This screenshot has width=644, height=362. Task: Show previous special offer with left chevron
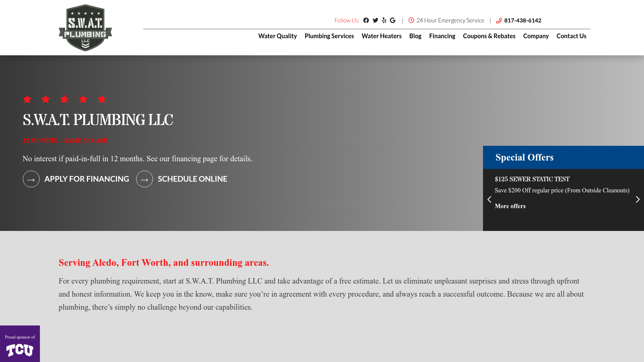click(489, 199)
